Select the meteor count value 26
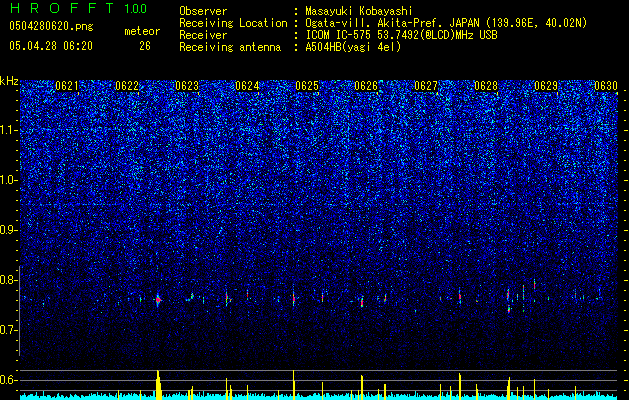The width and height of the screenshot is (629, 400). click(145, 46)
